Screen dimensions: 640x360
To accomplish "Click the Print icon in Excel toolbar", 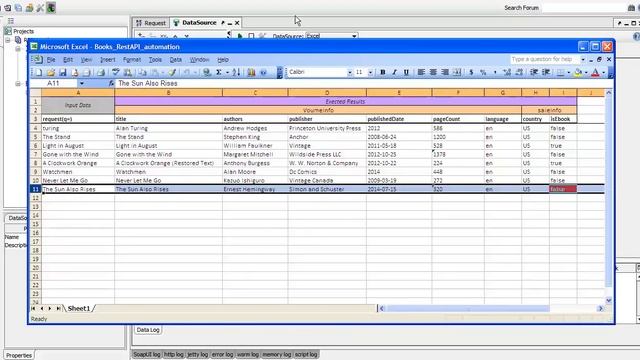I will [101, 73].
